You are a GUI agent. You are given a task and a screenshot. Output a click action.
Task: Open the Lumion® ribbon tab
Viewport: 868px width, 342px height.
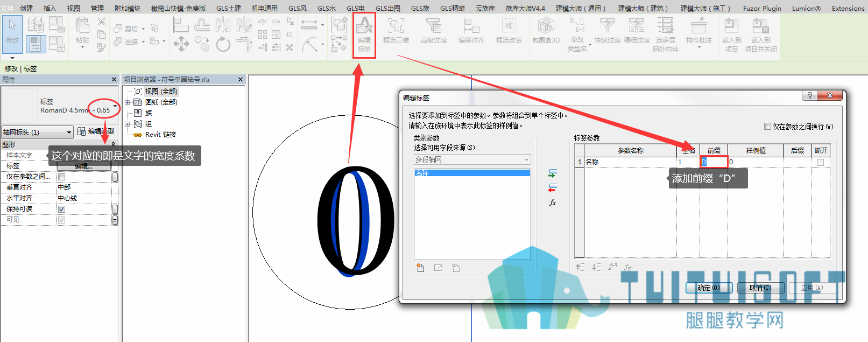pyautogui.click(x=806, y=8)
